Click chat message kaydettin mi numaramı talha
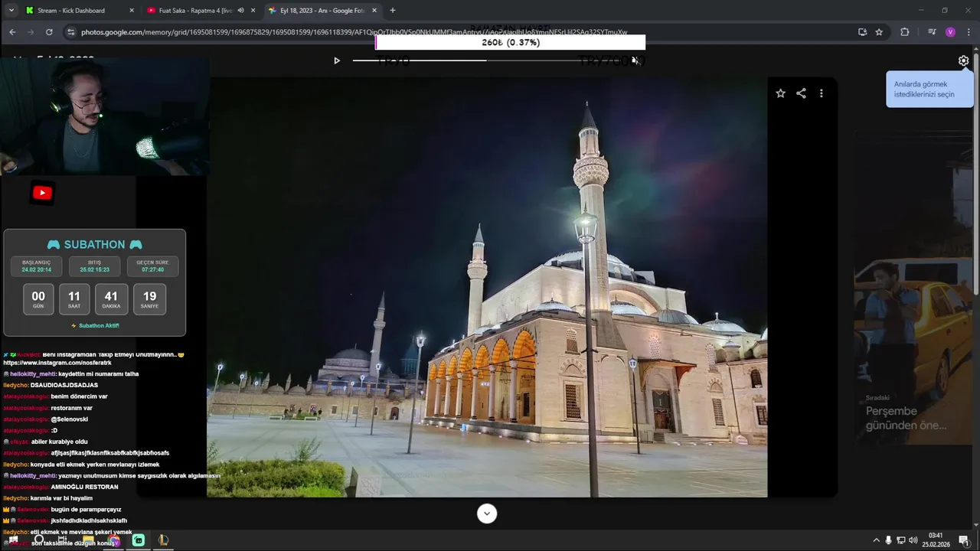The width and height of the screenshot is (980, 551). 98,374
